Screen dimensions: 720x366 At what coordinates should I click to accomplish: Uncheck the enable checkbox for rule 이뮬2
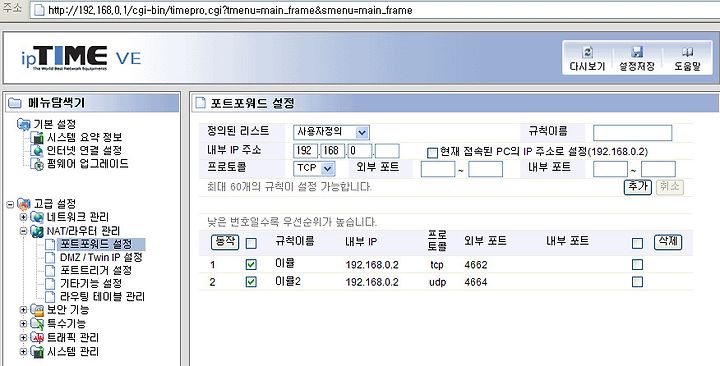[x=251, y=282]
